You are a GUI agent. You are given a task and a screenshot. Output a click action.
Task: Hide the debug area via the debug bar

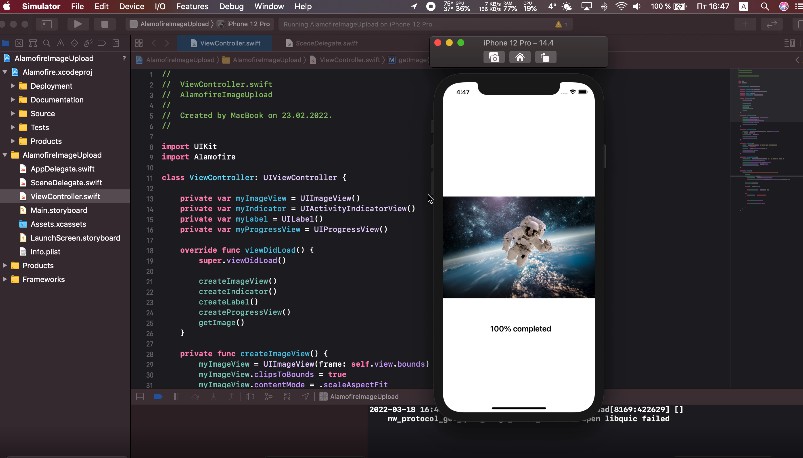pos(140,397)
